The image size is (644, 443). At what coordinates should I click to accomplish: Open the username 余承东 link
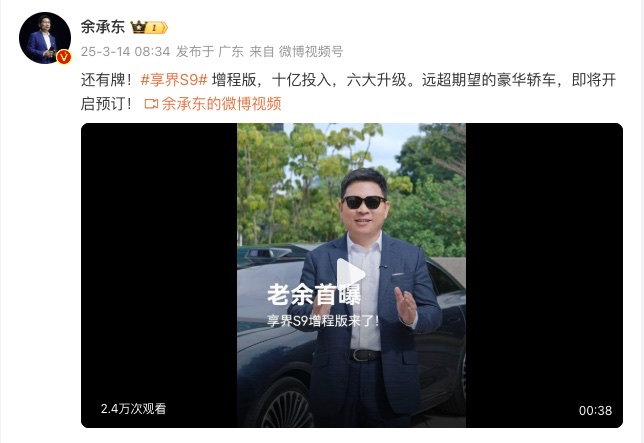(103, 27)
